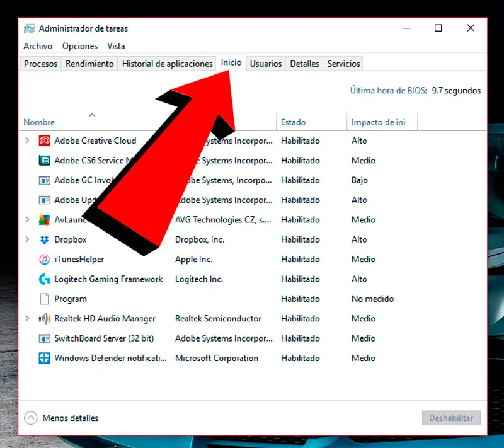Switch to the Rendimiento tab
This screenshot has width=504, height=448.
click(89, 64)
